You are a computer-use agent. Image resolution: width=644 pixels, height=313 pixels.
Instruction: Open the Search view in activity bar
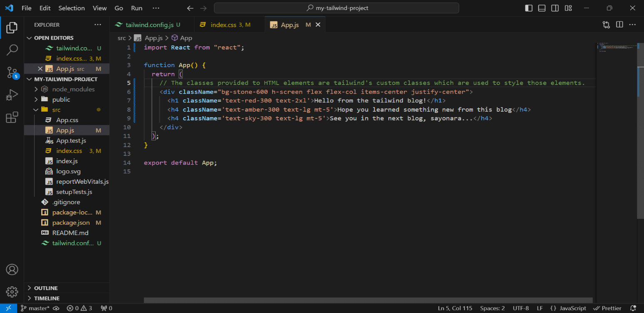(x=12, y=50)
